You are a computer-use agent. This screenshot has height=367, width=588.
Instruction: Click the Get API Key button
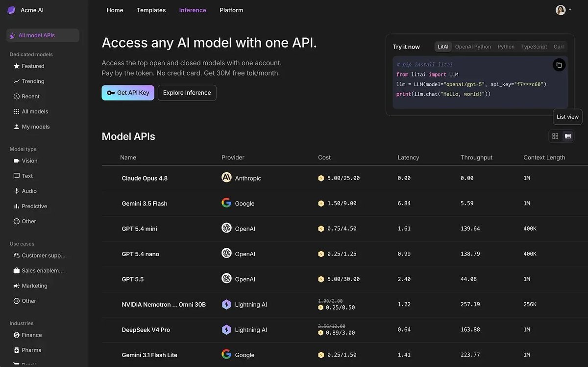click(128, 93)
